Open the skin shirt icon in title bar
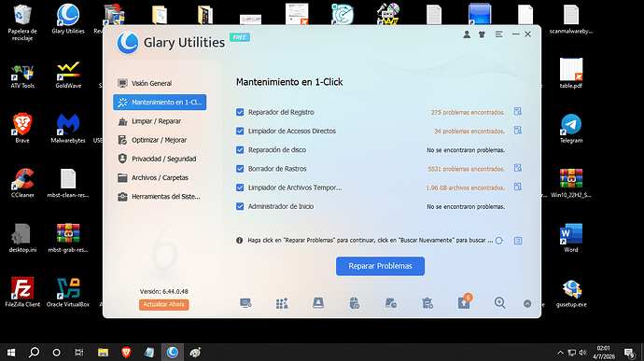 [x=482, y=35]
